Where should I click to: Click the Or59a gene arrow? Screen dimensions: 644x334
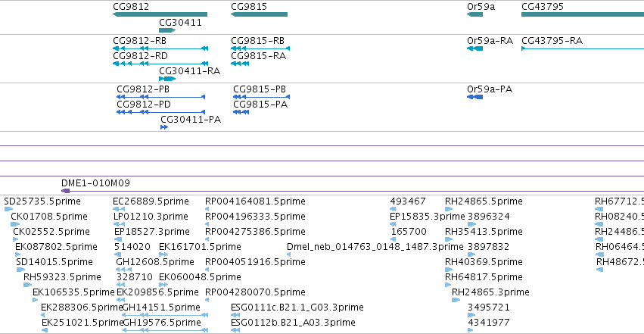tap(474, 14)
